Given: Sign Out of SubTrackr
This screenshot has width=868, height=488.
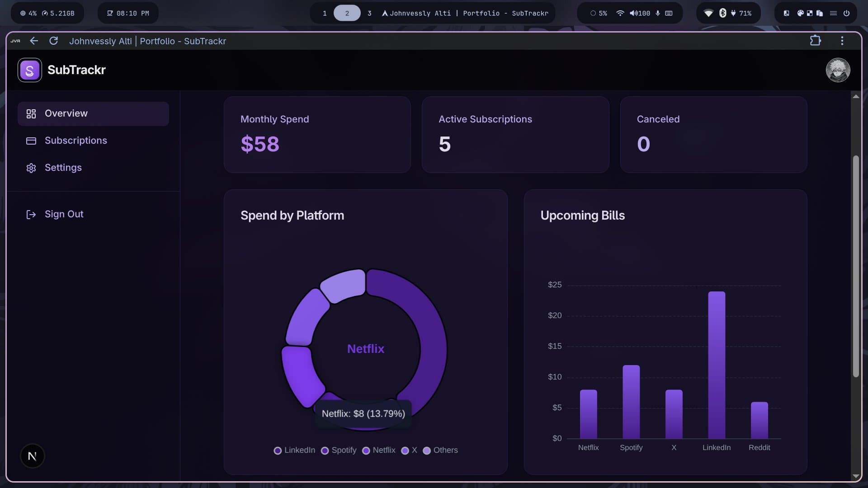Looking at the screenshot, I should [64, 214].
